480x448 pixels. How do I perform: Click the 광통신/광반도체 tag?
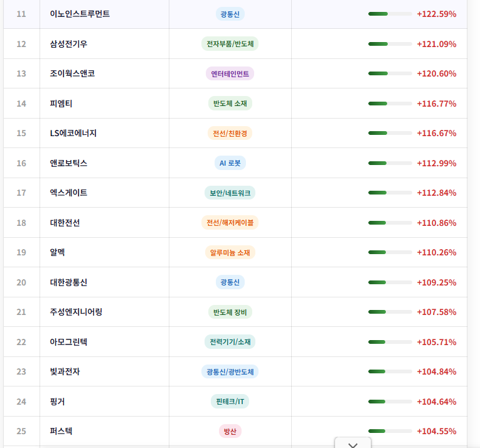[x=230, y=371]
